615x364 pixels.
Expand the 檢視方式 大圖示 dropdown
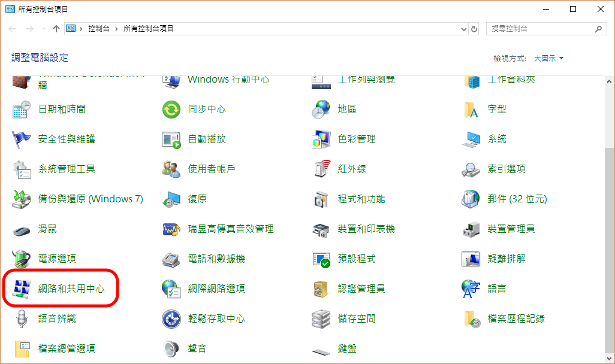point(548,58)
